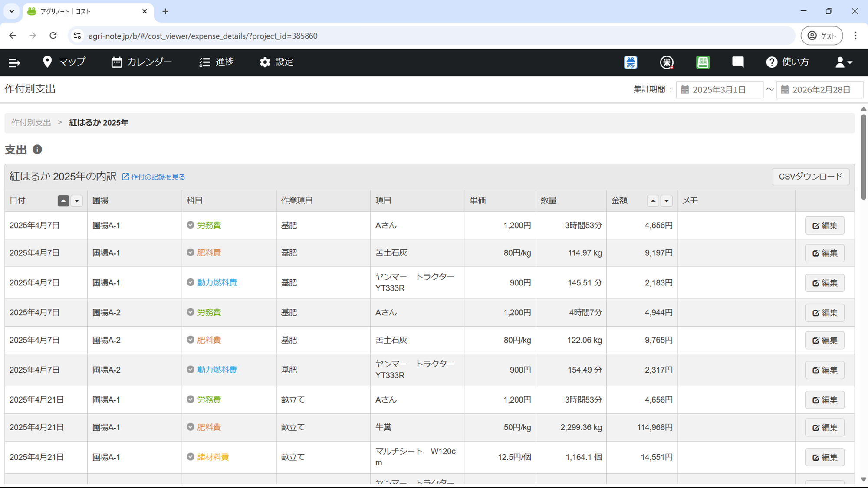Click the CSVダウンロード button

(x=810, y=177)
